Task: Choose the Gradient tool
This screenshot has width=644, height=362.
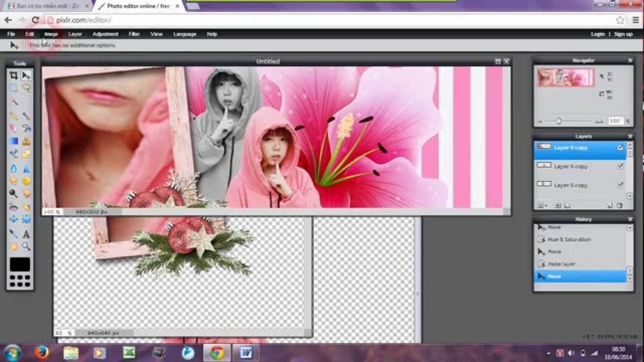Action: point(13,141)
